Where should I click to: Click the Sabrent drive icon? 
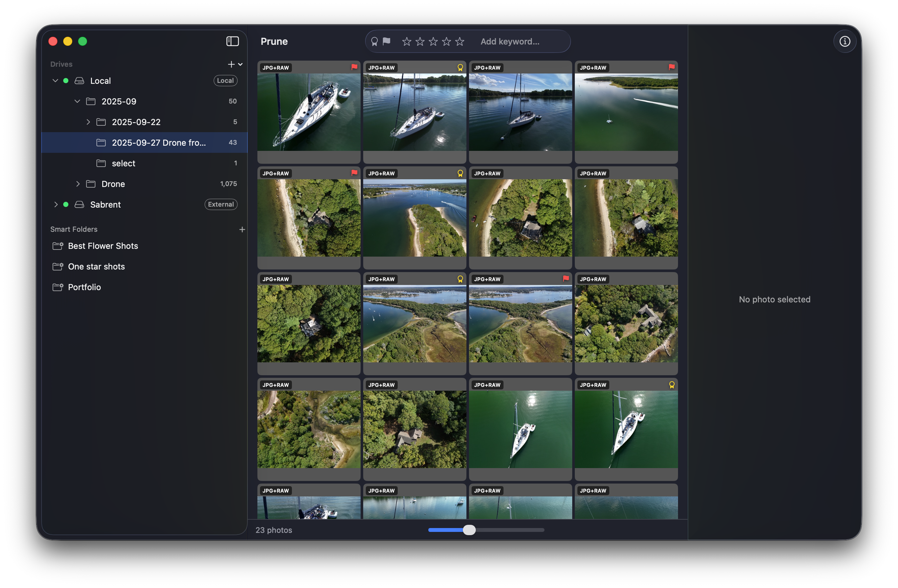(79, 204)
